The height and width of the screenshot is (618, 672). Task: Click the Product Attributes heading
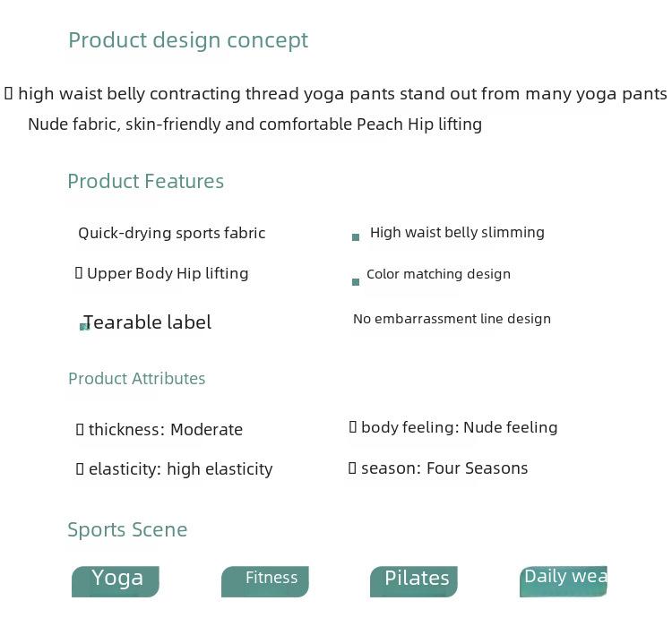click(137, 379)
